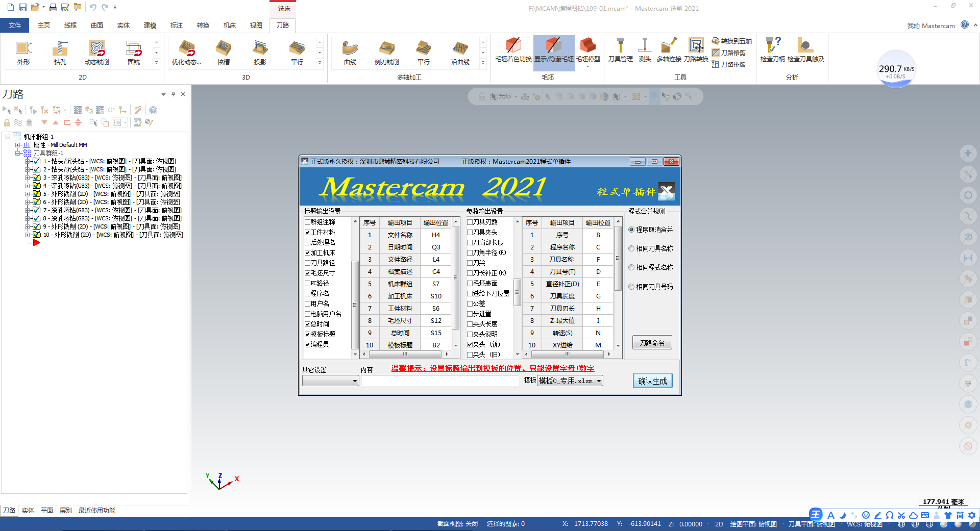Screen dimensions: 980x531
Task: Select the 相同刀具名称 merge rule
Action: pos(631,248)
